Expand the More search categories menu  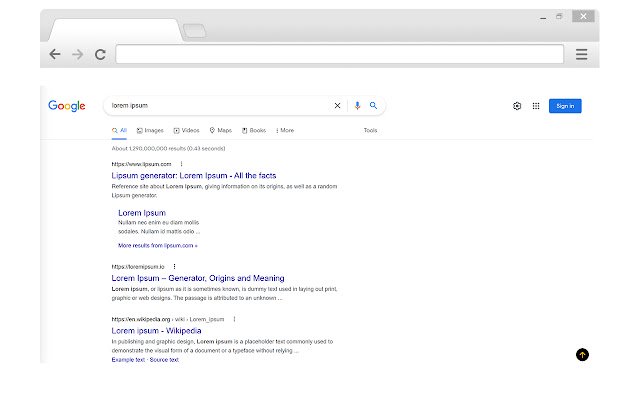(285, 131)
